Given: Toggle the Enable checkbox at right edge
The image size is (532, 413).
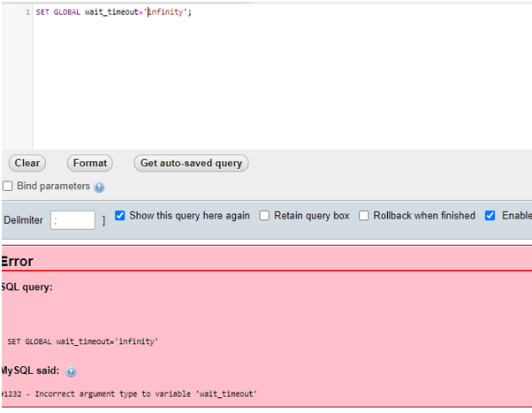Looking at the screenshot, I should 490,216.
